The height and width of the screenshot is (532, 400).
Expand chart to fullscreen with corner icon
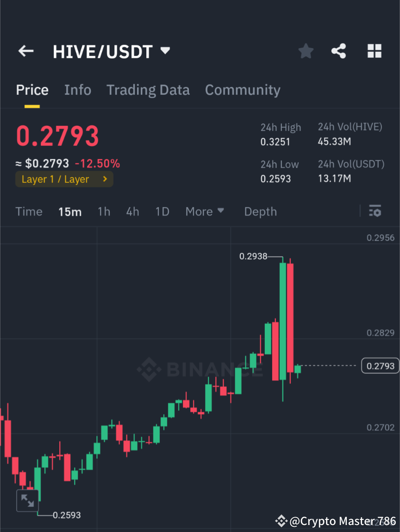(28, 500)
